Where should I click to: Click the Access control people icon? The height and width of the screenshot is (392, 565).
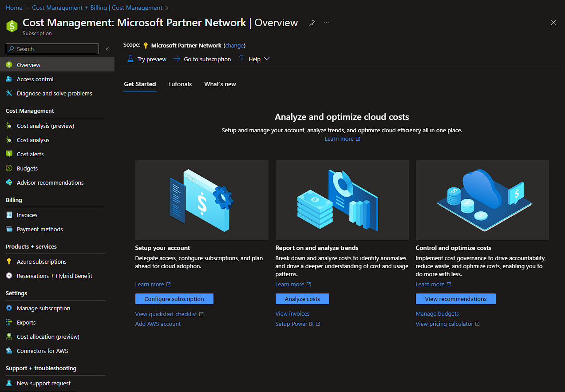9,79
